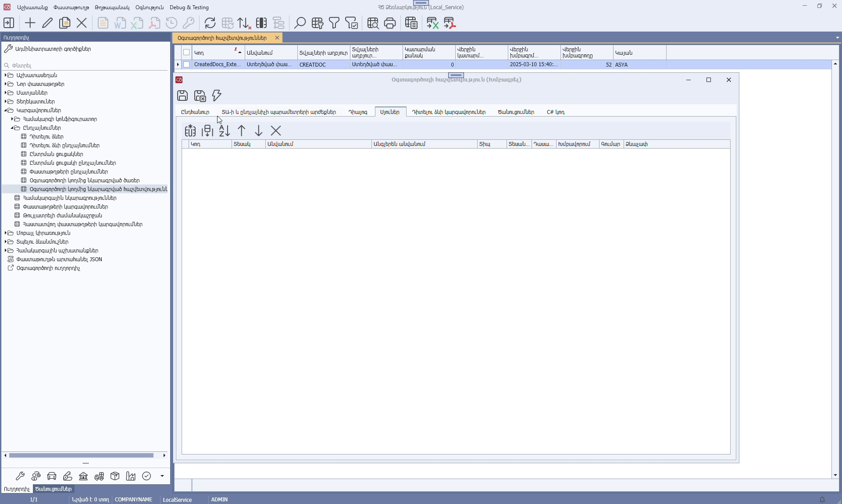Expand the Համակարգի կոնֆիգուրատոր tree node
842x504 pixels.
click(12, 119)
